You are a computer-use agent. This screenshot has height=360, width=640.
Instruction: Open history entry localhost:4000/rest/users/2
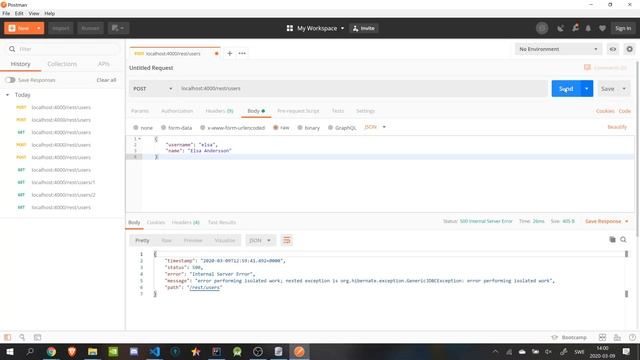point(63,195)
